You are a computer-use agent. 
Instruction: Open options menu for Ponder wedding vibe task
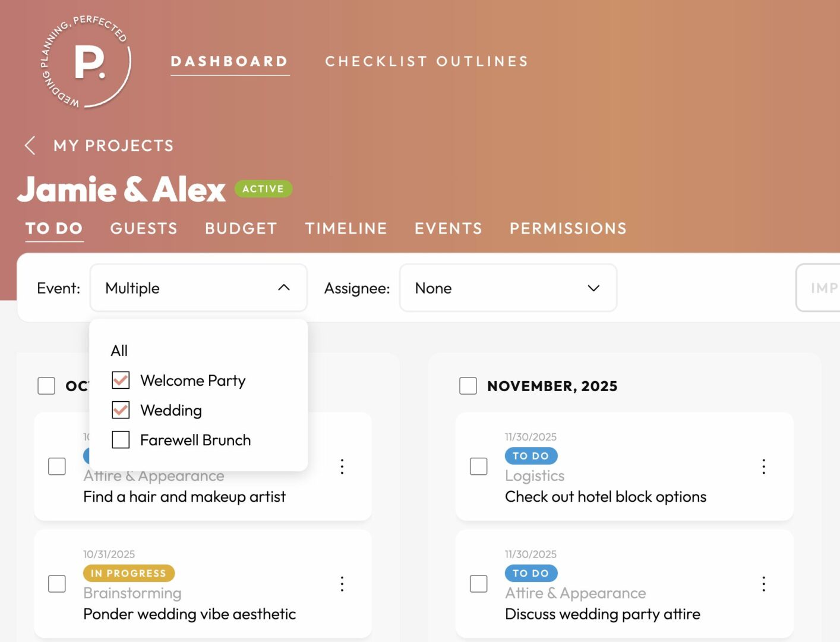pyautogui.click(x=342, y=584)
